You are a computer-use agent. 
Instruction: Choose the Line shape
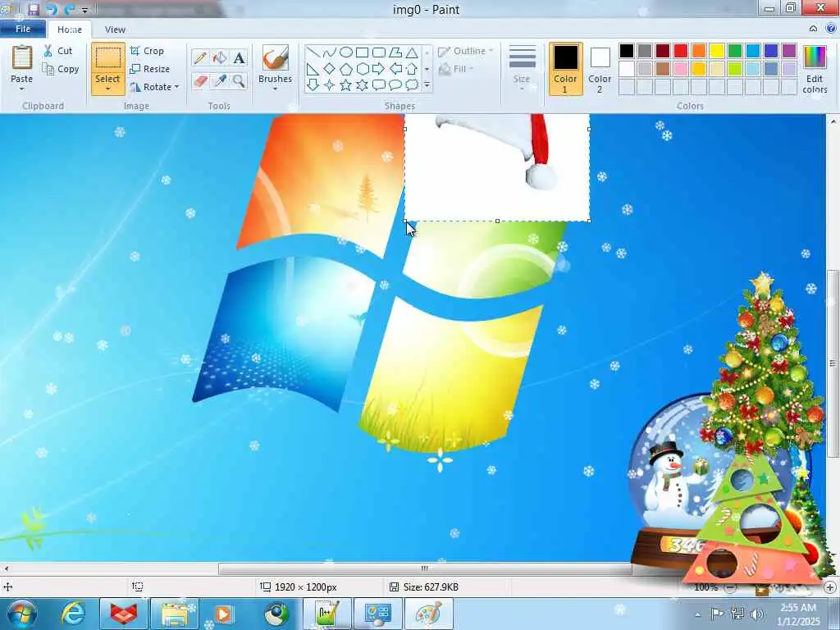(x=313, y=52)
